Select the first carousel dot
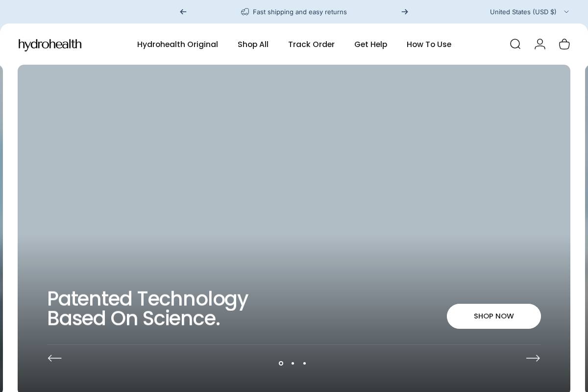 pos(281,363)
